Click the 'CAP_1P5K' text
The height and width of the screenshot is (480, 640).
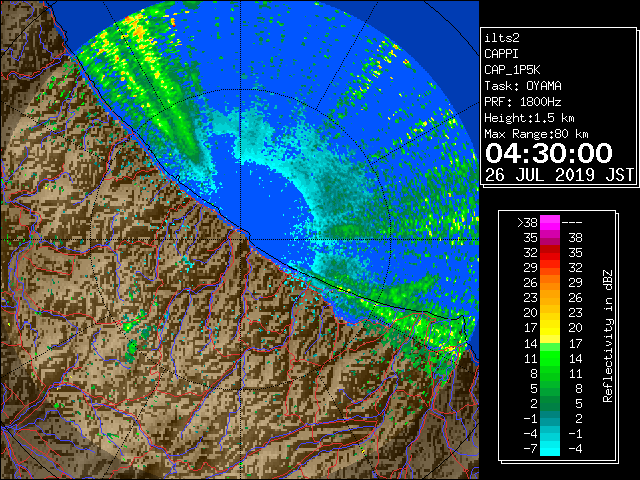point(512,70)
